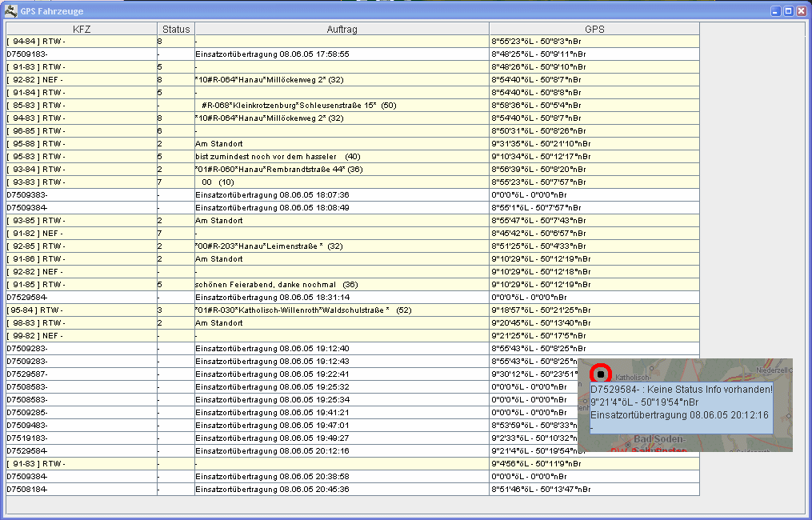The image size is (812, 520).
Task: Click the Status column header
Action: [x=176, y=29]
